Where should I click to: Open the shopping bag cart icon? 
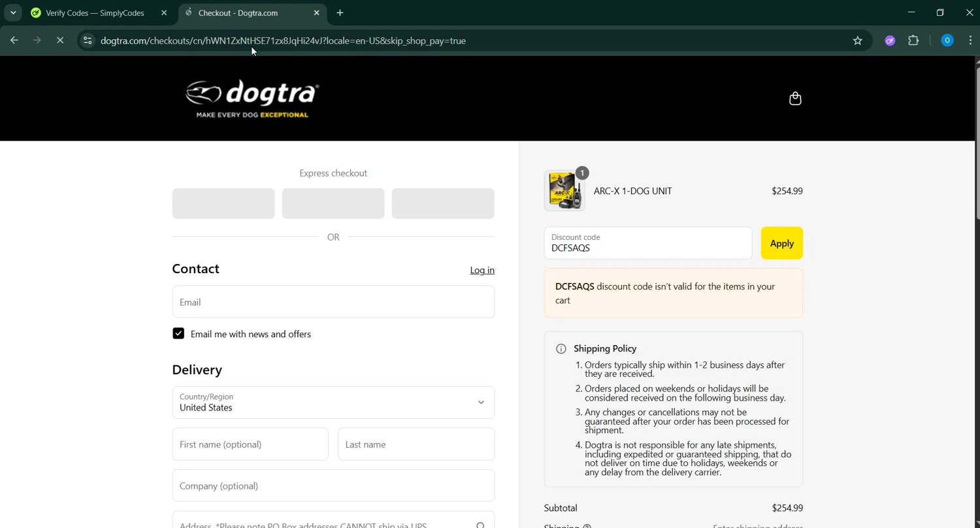click(x=795, y=99)
